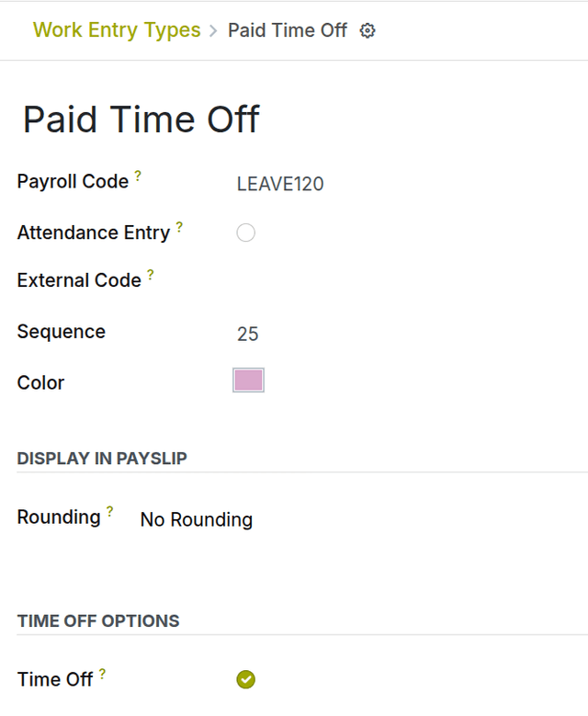
Task: Enable the Attendance Entry checkbox
Action: (x=245, y=233)
